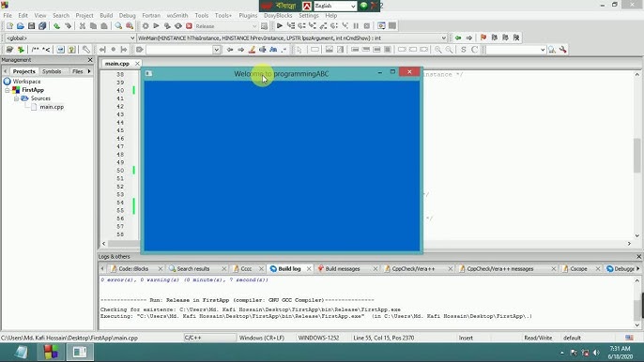Start debugging with black play arrow
Image resolution: width=644 pixels, height=362 pixels.
(x=280, y=26)
